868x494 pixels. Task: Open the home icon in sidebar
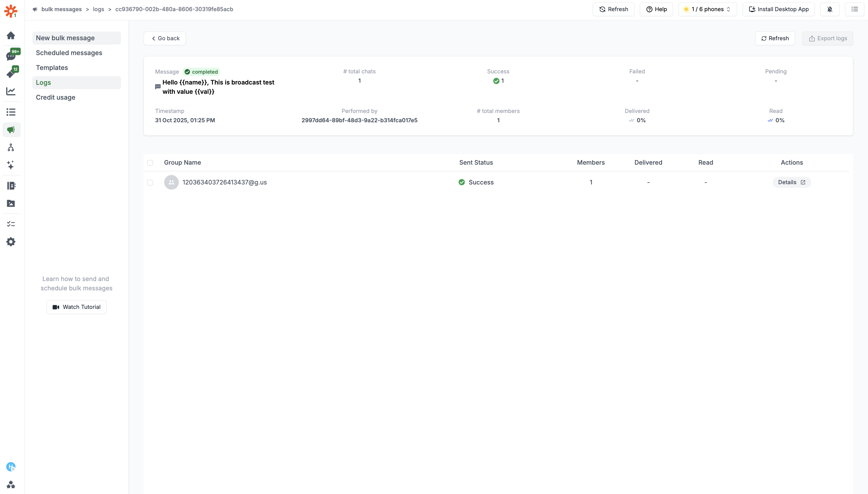tap(11, 35)
